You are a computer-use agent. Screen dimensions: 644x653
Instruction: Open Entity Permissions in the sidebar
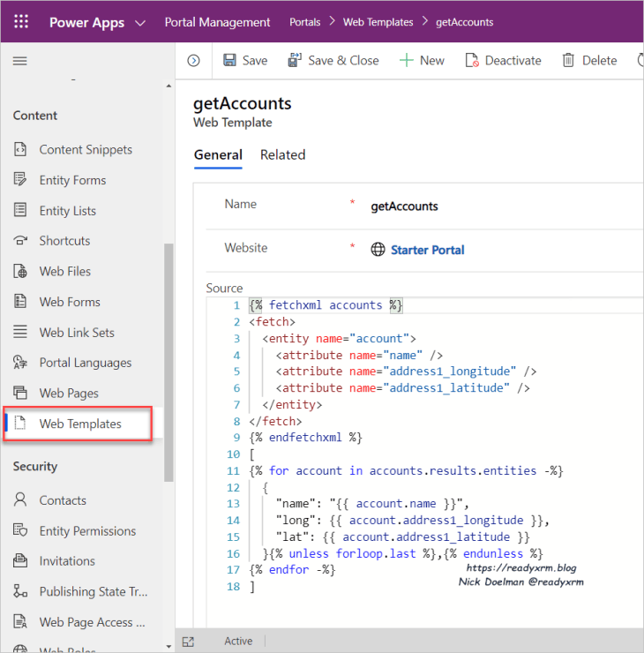coord(88,531)
